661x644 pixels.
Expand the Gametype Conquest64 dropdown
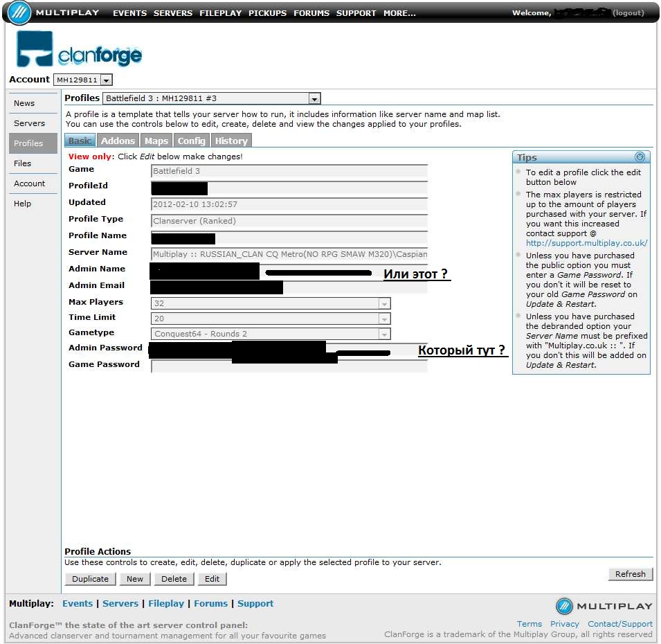[x=271, y=334]
